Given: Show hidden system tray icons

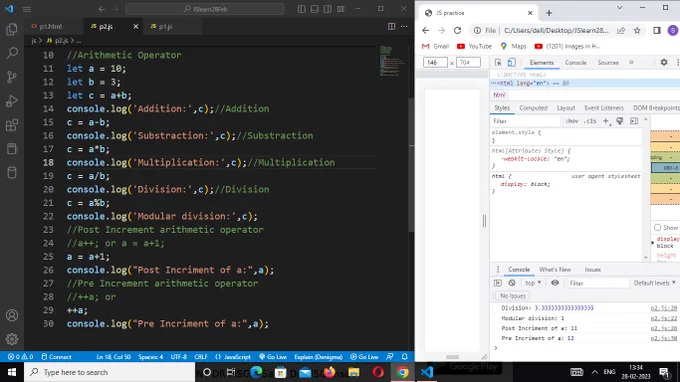Looking at the screenshot, I should click(x=595, y=372).
